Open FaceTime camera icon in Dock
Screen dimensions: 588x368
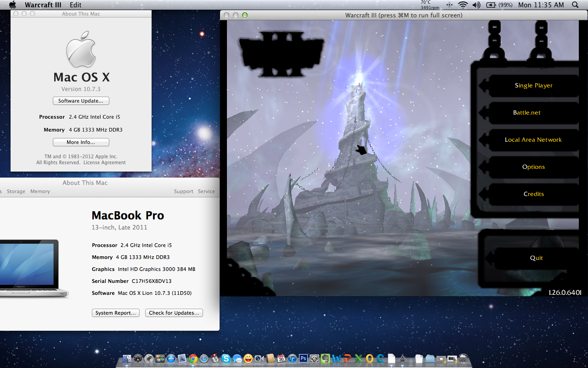[259, 359]
